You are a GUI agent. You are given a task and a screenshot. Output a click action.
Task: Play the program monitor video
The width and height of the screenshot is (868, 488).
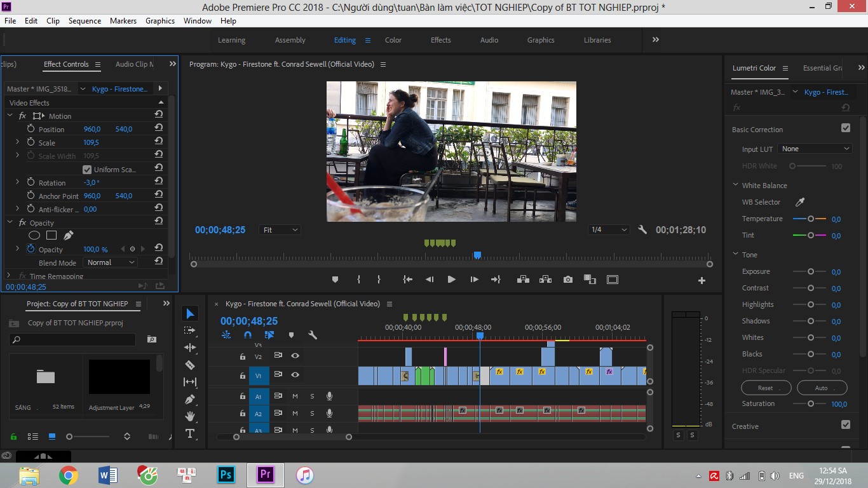point(451,280)
